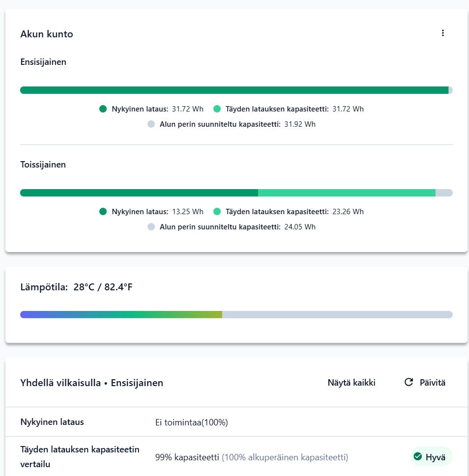Select the Hyvä status badge
Viewport: 469px width, 476px height.
tap(431, 457)
